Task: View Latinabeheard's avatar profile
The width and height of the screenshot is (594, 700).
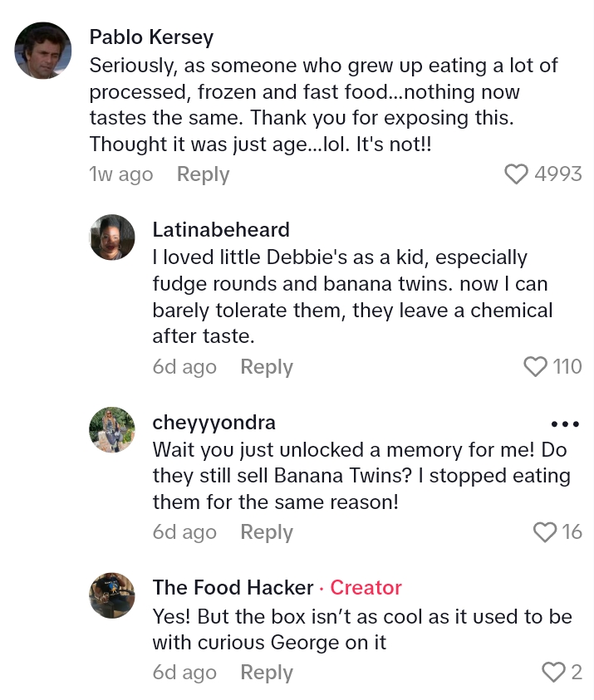Action: click(x=112, y=237)
